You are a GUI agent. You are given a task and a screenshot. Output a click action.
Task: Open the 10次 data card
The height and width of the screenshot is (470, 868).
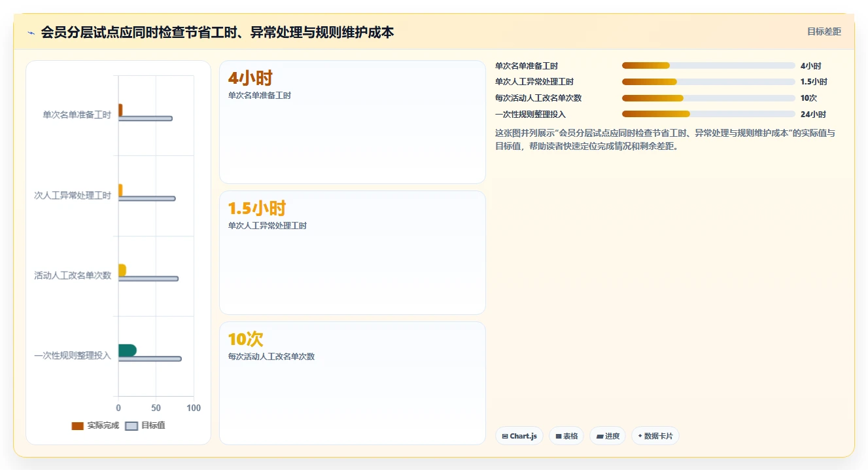(353, 383)
